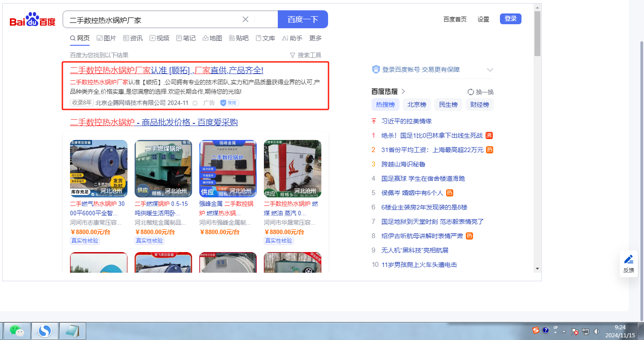Open the 反馈 feedback pencil icon

629,259
